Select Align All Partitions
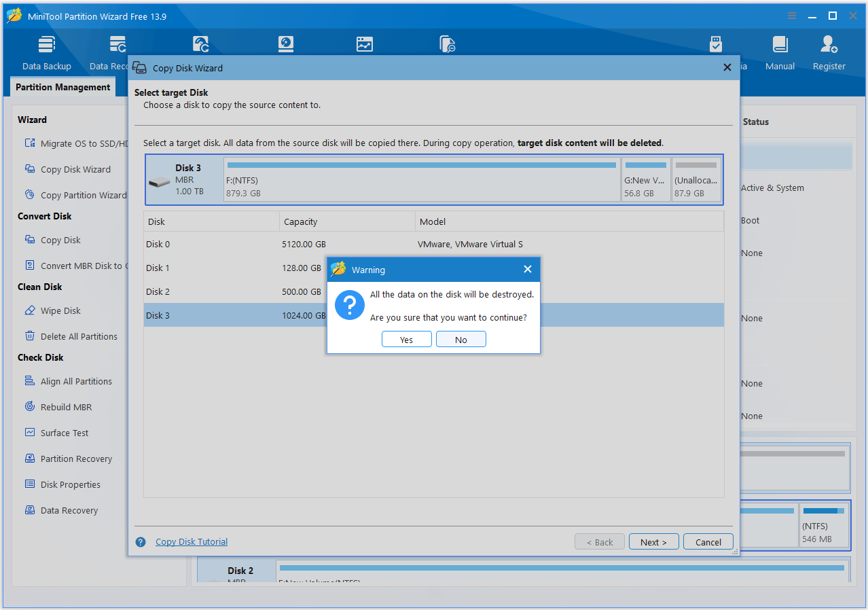868x610 pixels. click(x=68, y=381)
